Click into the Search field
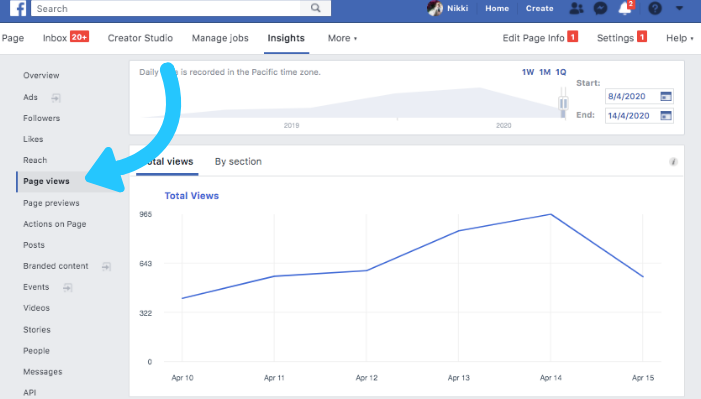The height and width of the screenshot is (399, 701). [166, 8]
